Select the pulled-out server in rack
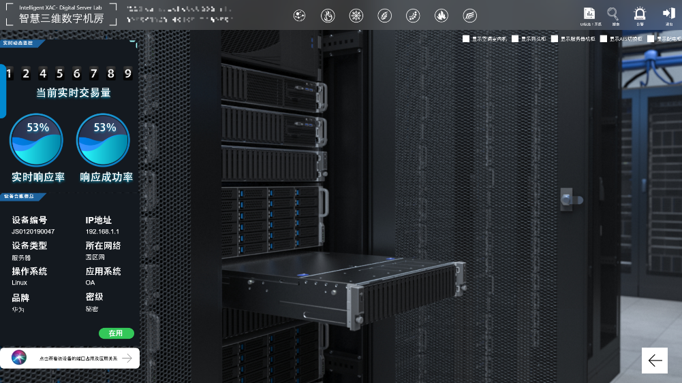682x383 pixels. point(344,287)
